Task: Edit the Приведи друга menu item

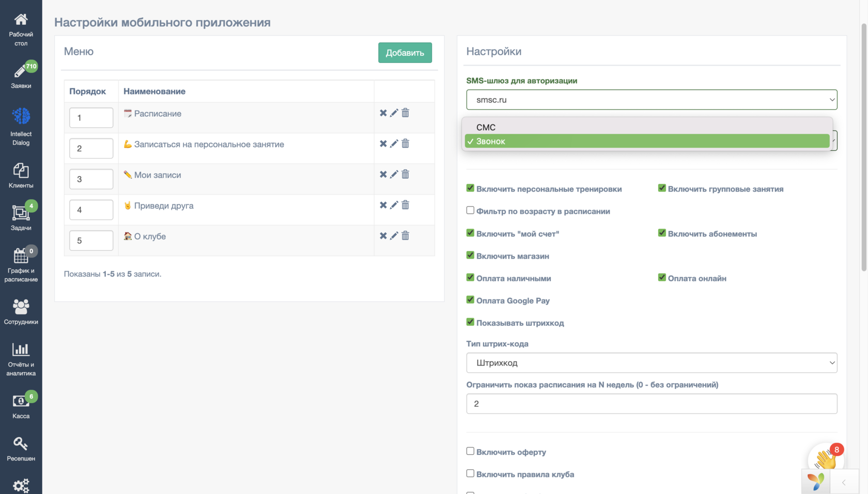Action: [x=394, y=205]
